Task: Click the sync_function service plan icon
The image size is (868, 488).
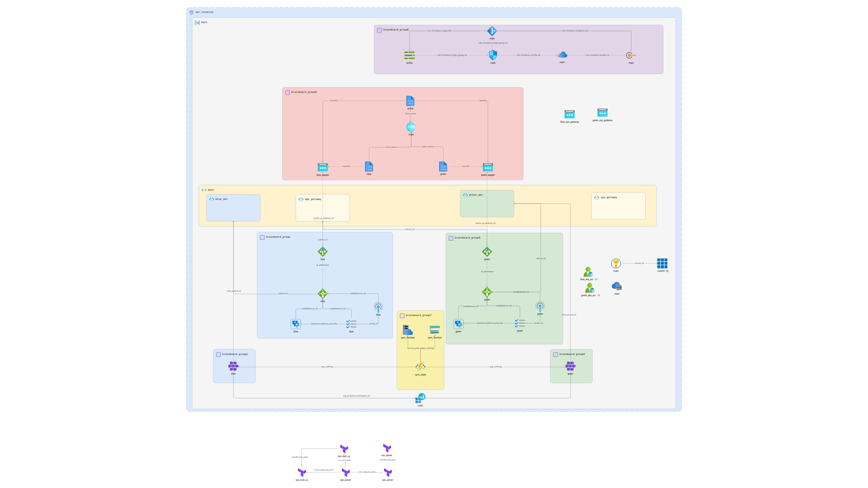Action: pyautogui.click(x=408, y=330)
